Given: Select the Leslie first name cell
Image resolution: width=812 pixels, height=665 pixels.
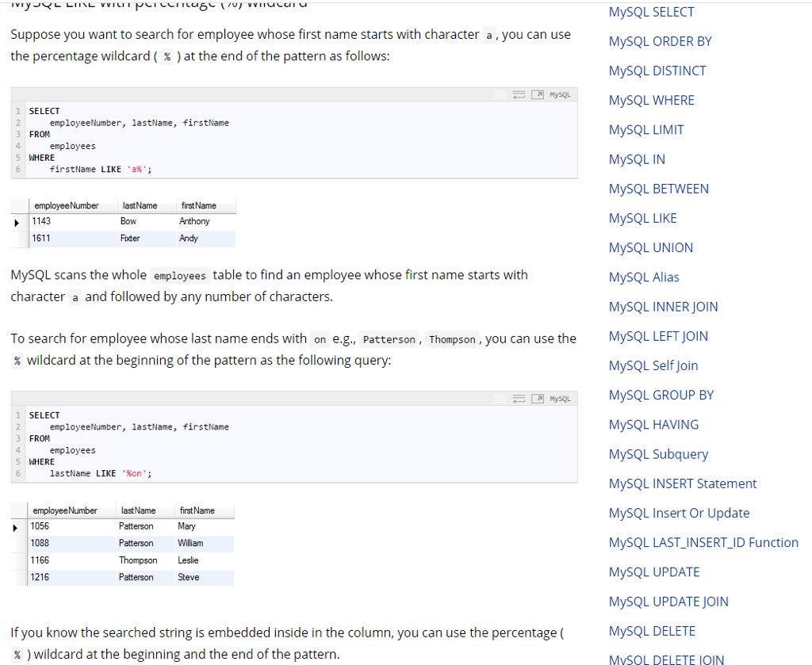Looking at the screenshot, I should (188, 560).
